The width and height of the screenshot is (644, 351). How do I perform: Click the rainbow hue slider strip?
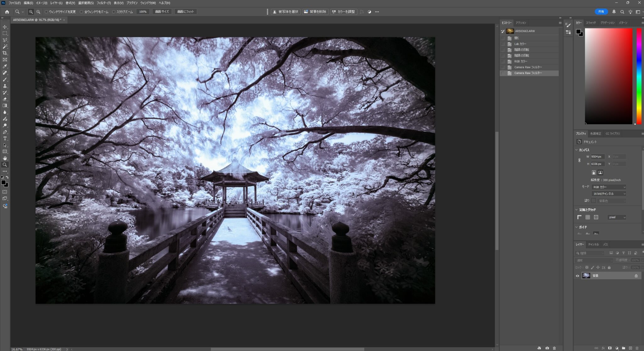(x=639, y=76)
